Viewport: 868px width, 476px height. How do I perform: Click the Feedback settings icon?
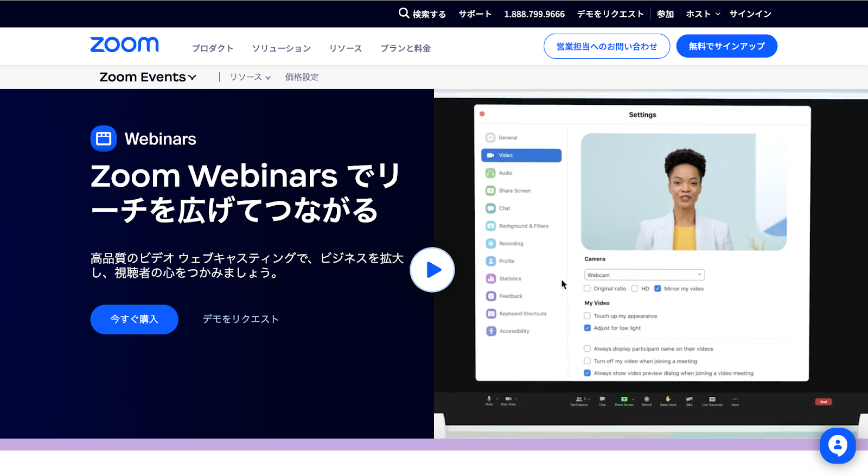click(x=490, y=296)
